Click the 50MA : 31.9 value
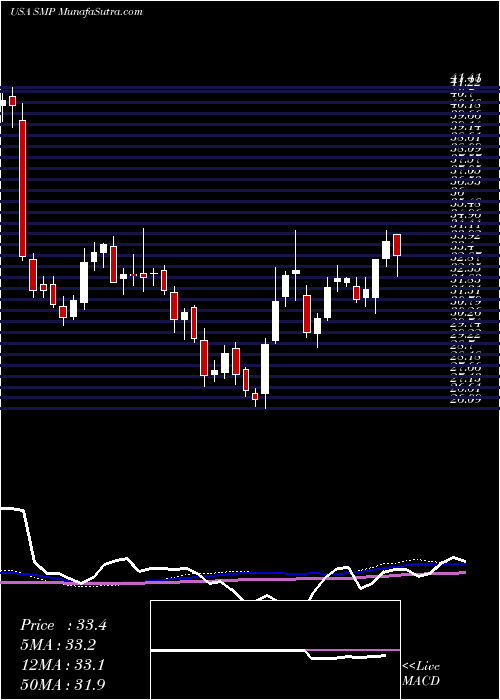The width and height of the screenshot is (500, 700). (63, 684)
